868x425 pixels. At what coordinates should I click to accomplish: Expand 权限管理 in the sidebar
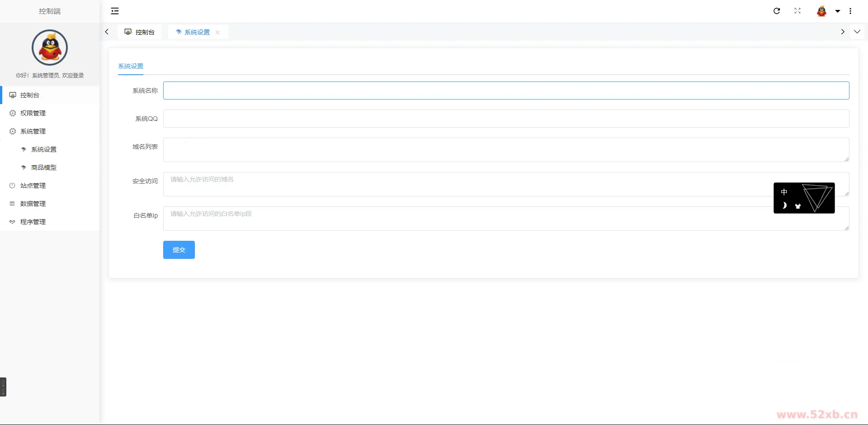tap(33, 113)
